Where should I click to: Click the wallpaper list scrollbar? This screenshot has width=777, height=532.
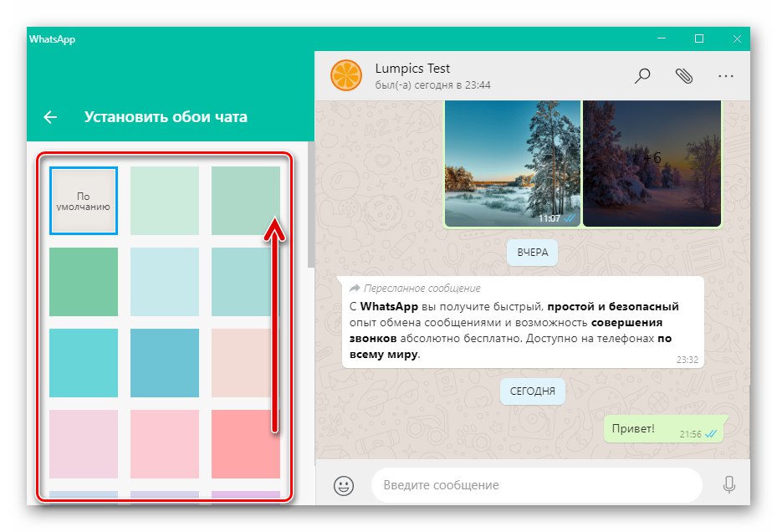pyautogui.click(x=310, y=205)
